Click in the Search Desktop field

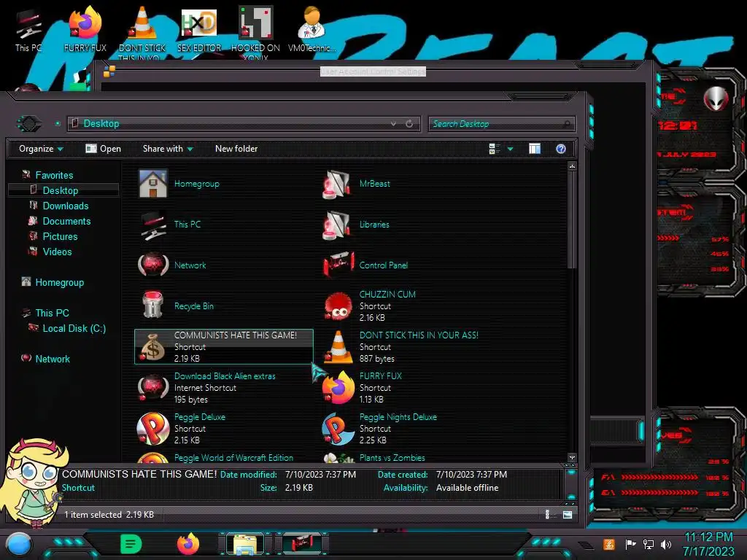[x=502, y=124]
